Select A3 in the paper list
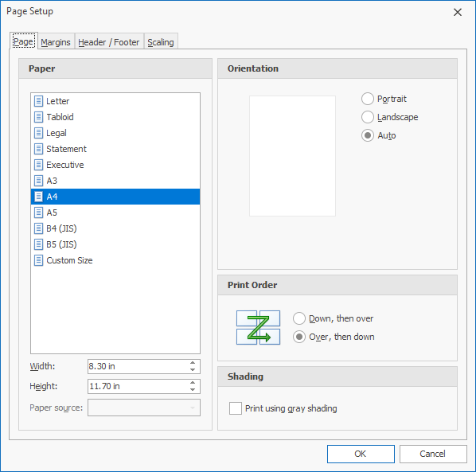 115,181
